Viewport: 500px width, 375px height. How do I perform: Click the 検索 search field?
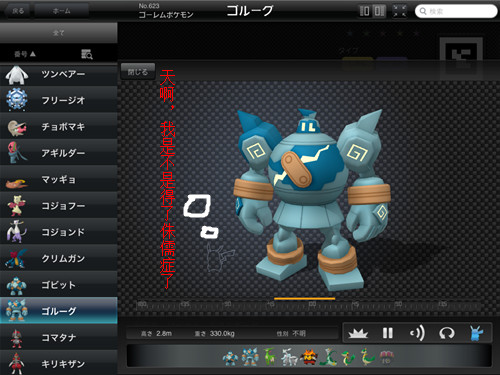(456, 11)
